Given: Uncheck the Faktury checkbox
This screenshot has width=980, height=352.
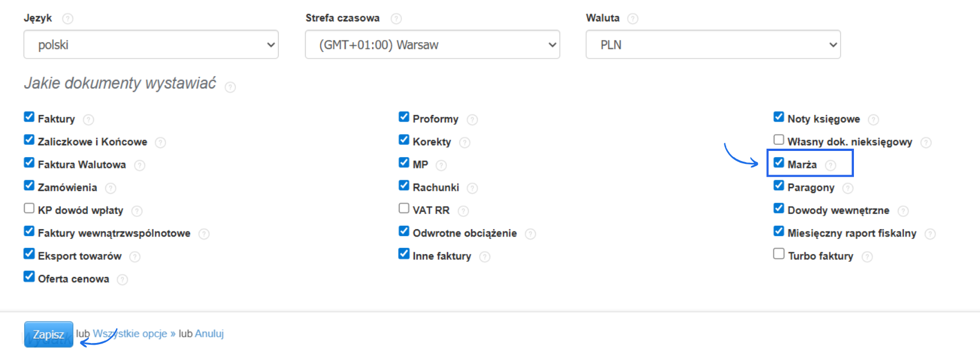Looking at the screenshot, I should (29, 117).
